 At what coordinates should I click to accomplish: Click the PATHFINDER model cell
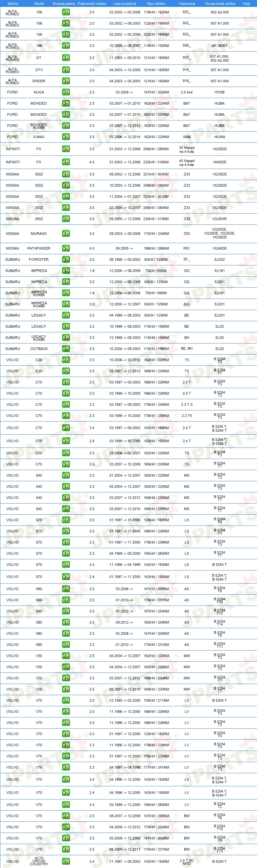pos(39,248)
